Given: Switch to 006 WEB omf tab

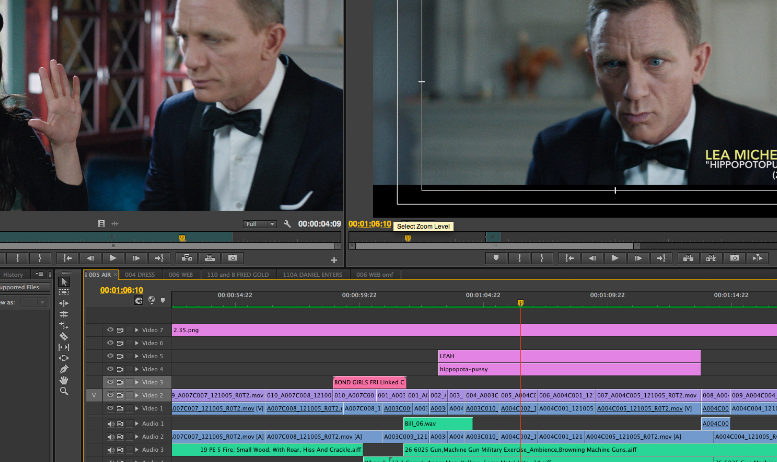Looking at the screenshot, I should tap(374, 275).
